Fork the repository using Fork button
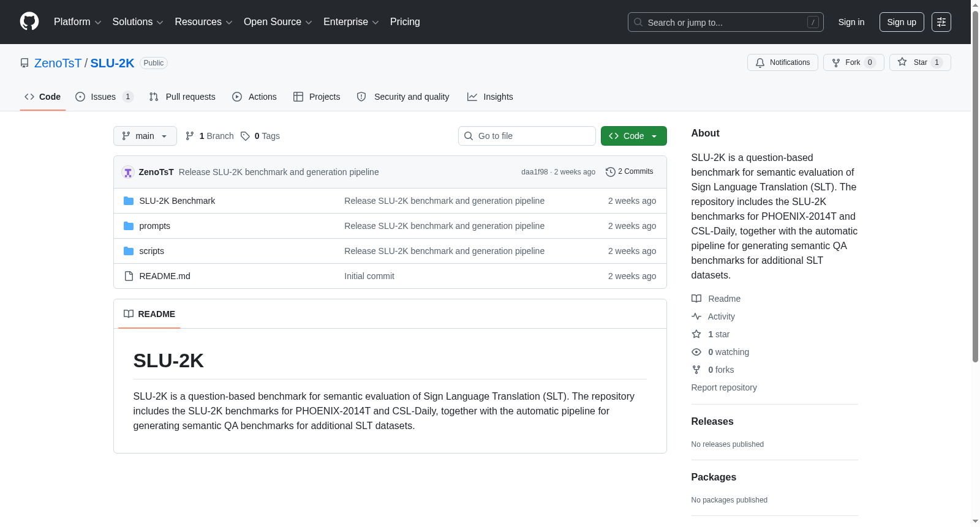 tap(854, 62)
